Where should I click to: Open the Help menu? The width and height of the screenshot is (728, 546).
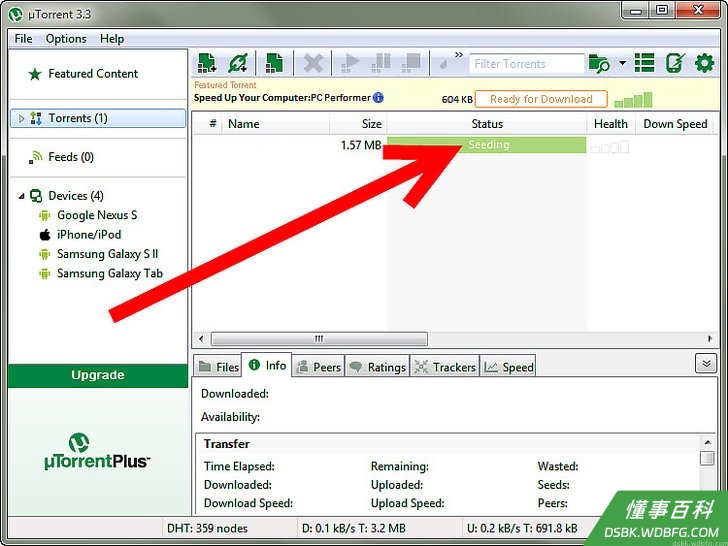112,39
